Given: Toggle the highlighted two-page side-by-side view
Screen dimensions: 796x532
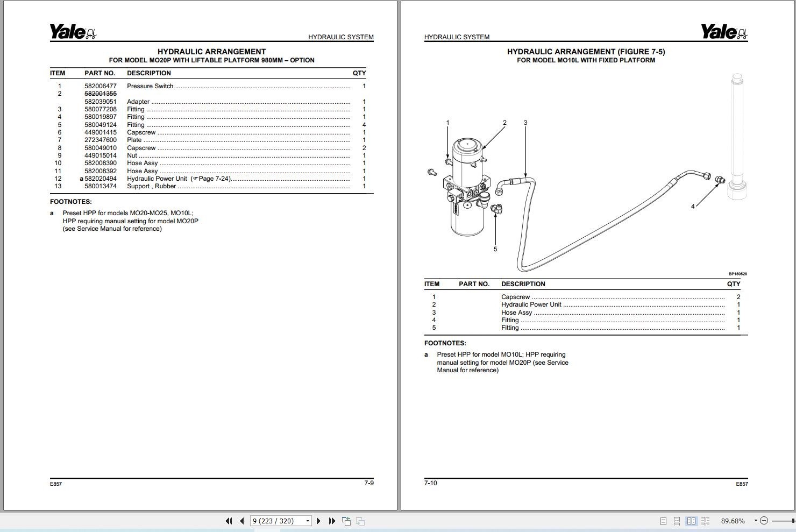Looking at the screenshot, I should point(691,520).
